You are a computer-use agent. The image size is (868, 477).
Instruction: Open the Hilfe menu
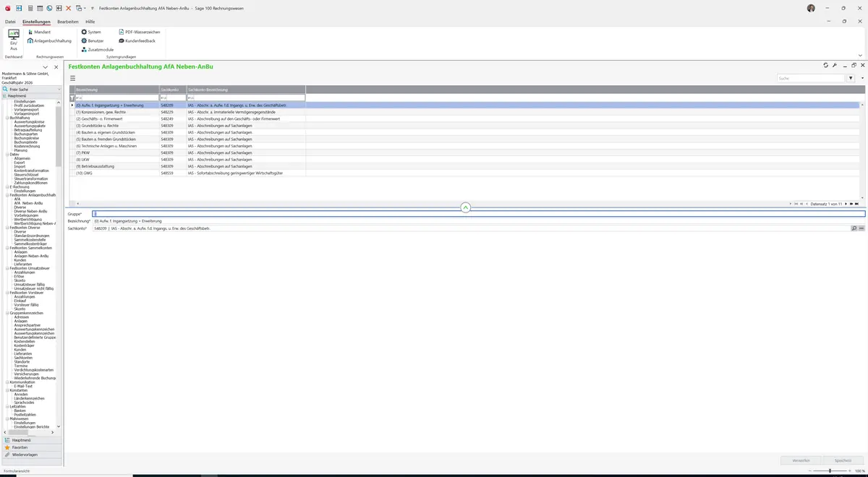pyautogui.click(x=90, y=22)
